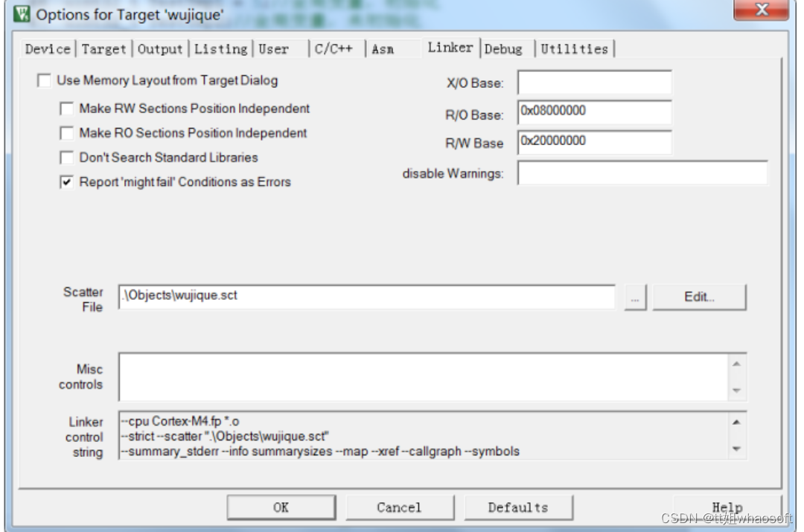Toggle Don't Search Standard Libraries checkbox
Screen dimensions: 804x532
click(67, 158)
